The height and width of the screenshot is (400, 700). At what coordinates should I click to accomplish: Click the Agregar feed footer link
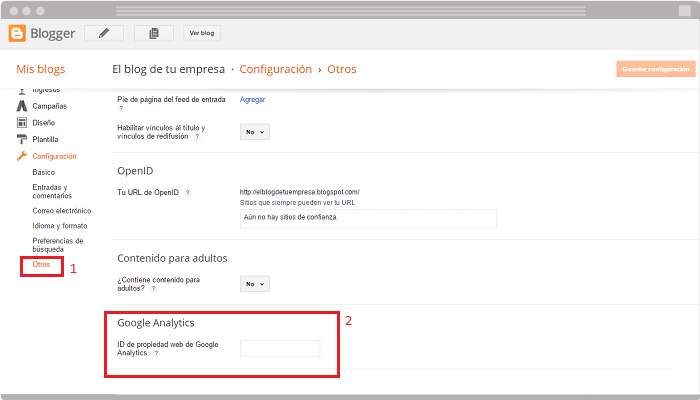252,99
